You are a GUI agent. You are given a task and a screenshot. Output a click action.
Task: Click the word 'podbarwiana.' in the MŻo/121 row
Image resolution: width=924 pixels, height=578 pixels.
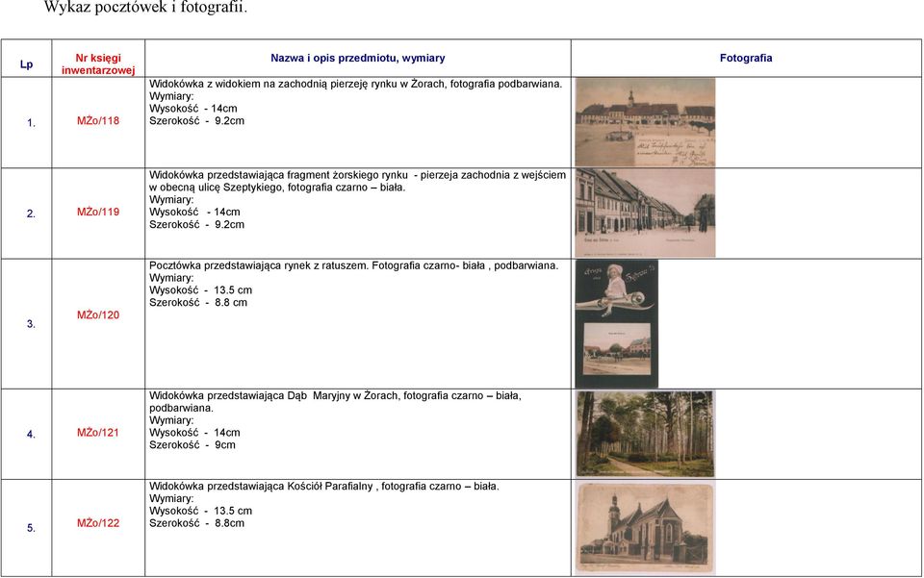click(182, 409)
